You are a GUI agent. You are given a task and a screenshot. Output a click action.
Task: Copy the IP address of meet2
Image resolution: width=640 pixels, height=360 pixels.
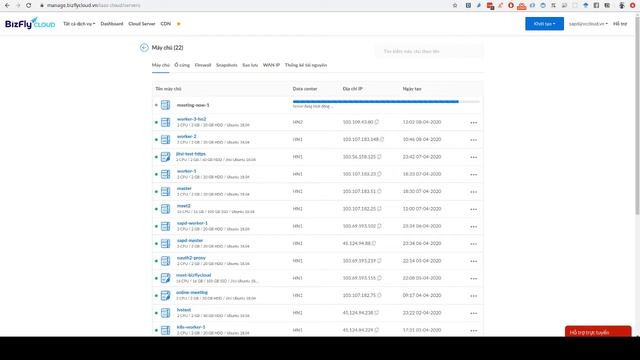(379, 209)
